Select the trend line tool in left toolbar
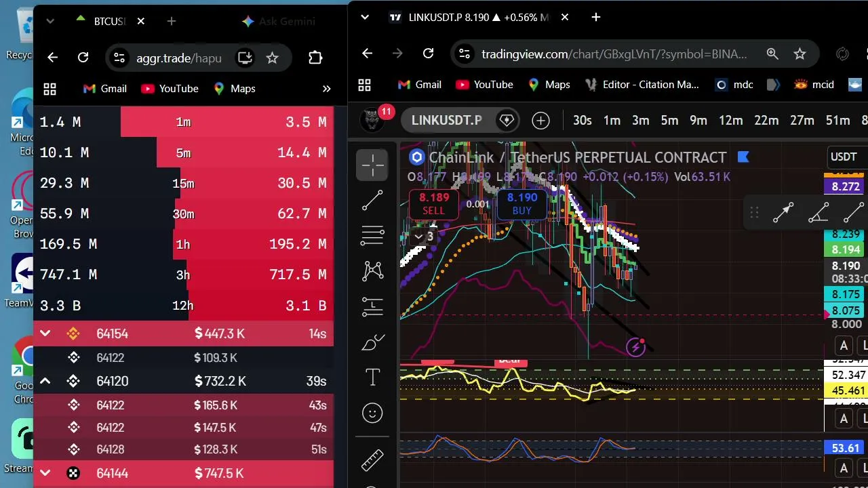The height and width of the screenshot is (488, 868). pos(372,200)
